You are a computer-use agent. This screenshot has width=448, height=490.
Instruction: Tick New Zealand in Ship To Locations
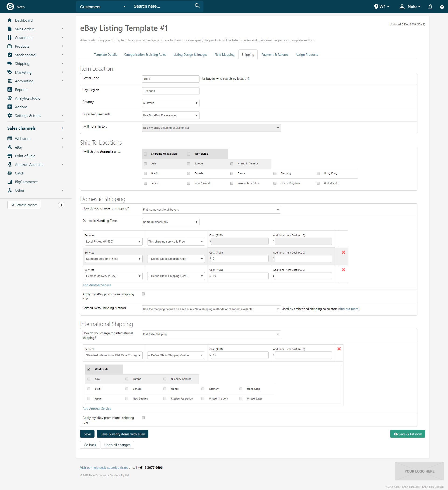coord(189,183)
